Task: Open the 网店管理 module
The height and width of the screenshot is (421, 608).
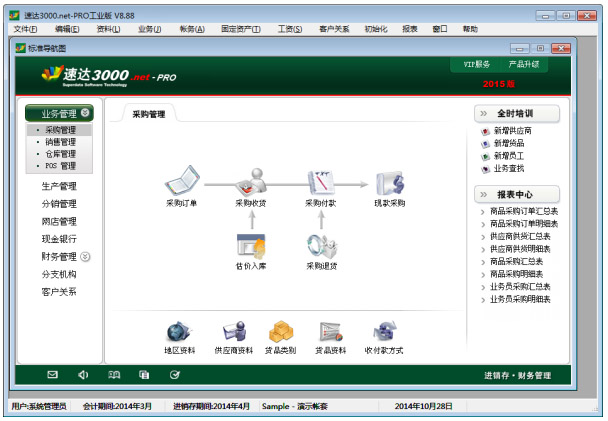Action: pos(59,222)
